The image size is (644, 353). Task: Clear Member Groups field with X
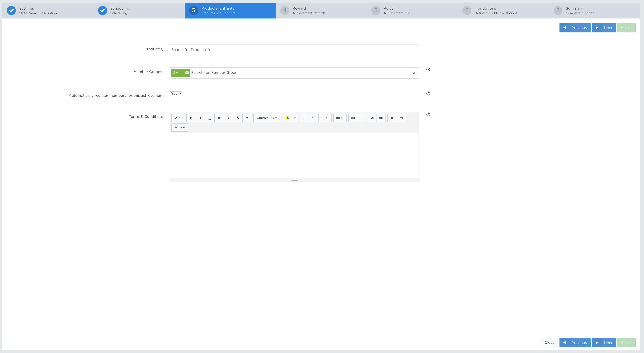[414, 73]
